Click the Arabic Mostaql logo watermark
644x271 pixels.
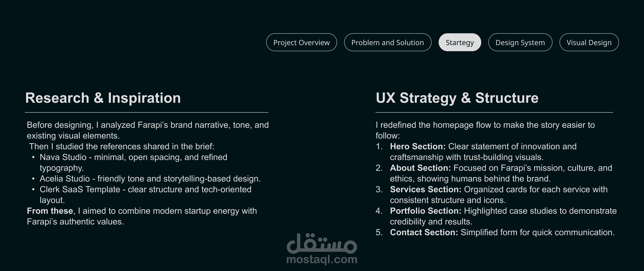coord(322,243)
